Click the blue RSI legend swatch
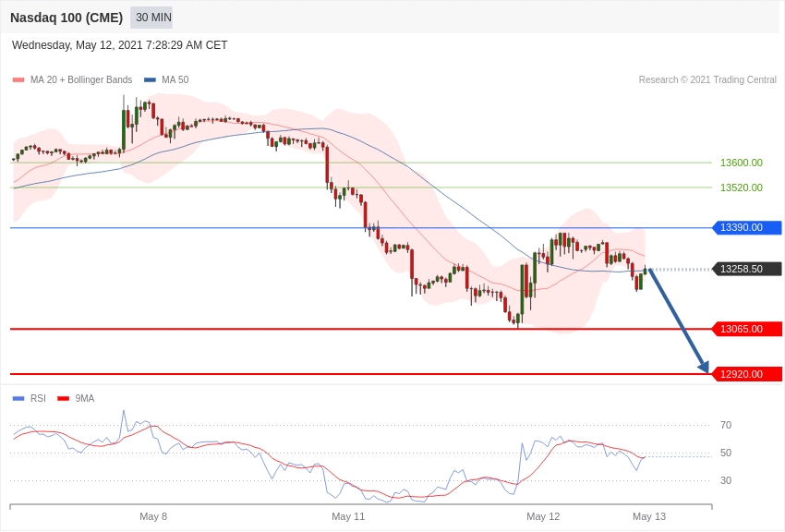Image resolution: width=785 pixels, height=532 pixels. click(x=18, y=399)
